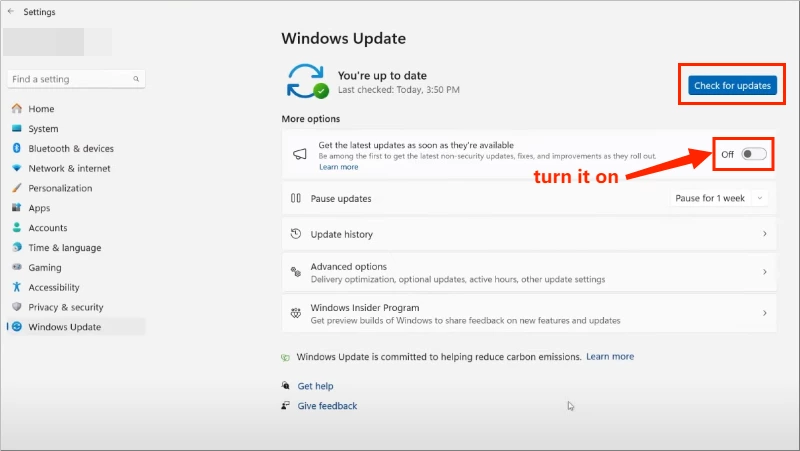Select Accounts in sidebar
This screenshot has width=800, height=451.
[76, 228]
